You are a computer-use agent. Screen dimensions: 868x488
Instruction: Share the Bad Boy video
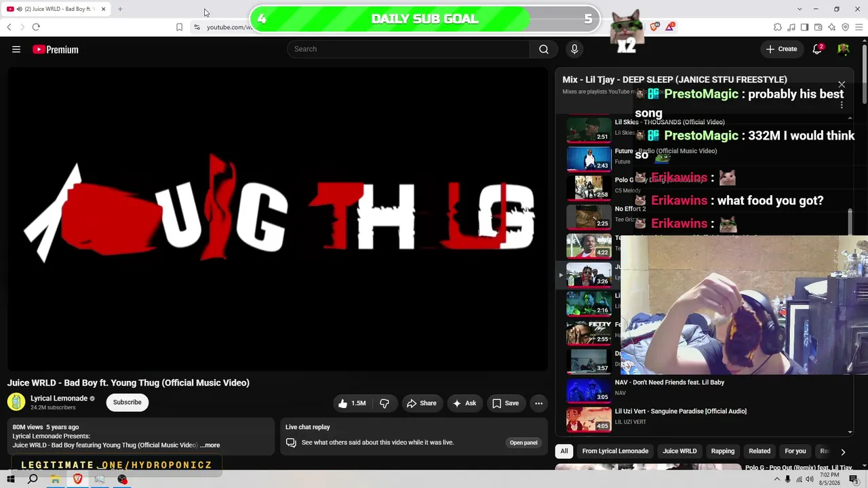coord(421,403)
